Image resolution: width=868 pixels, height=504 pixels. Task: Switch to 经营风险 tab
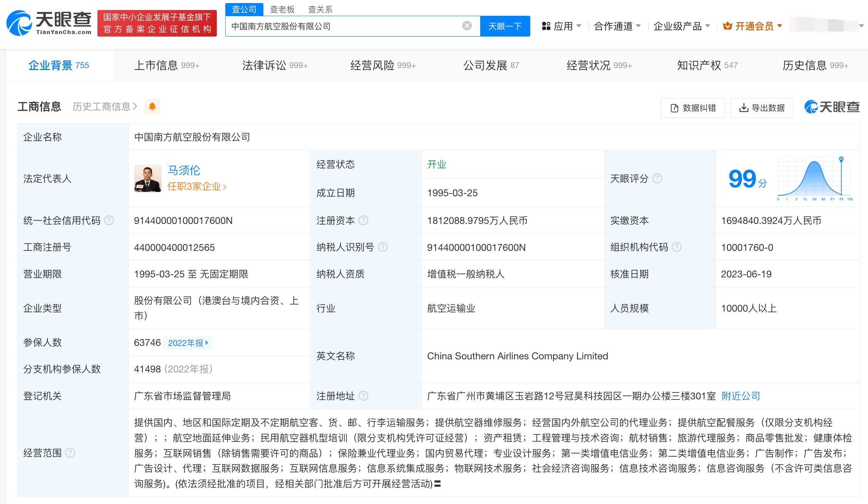(x=383, y=65)
